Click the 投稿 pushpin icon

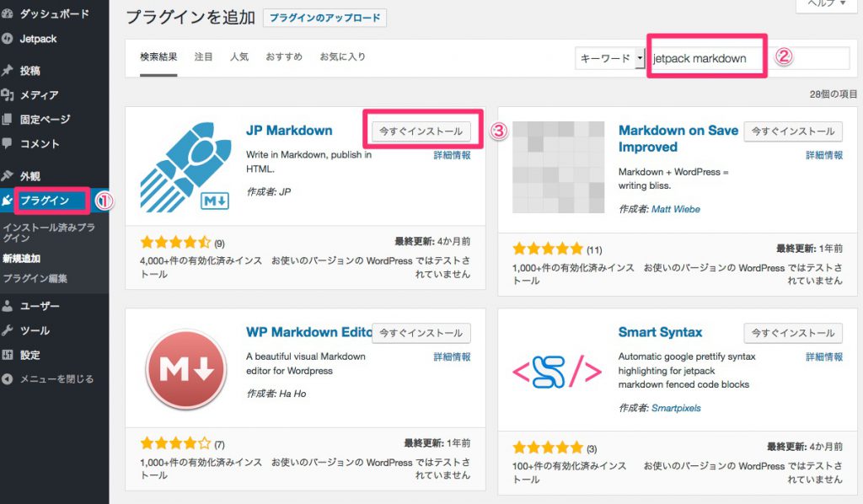point(7,71)
